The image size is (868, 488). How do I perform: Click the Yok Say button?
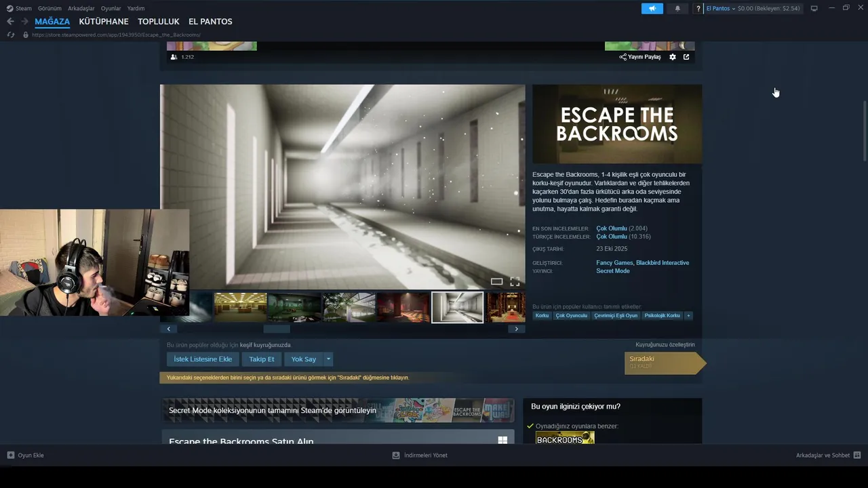click(304, 359)
